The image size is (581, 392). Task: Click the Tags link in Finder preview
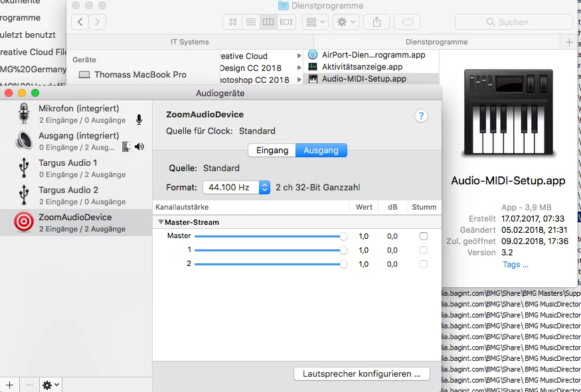515,264
